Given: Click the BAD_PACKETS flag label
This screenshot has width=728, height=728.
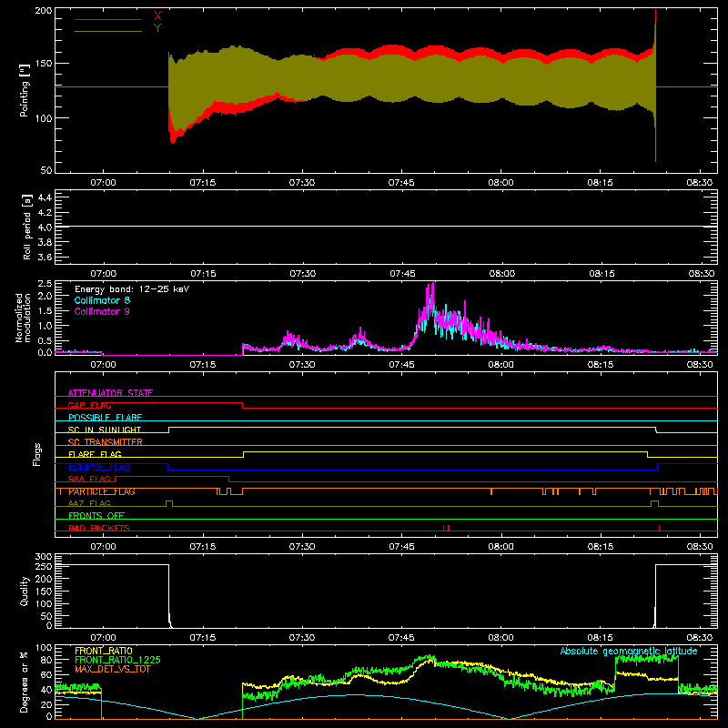Looking at the screenshot, I should point(99,528).
